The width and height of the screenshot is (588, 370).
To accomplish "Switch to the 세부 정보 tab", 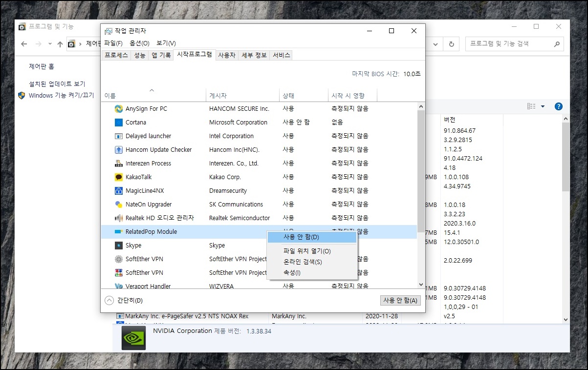I will point(254,55).
